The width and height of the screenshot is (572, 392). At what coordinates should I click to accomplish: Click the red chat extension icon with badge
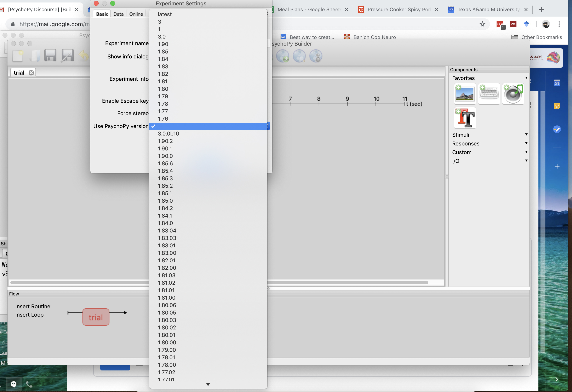[500, 25]
